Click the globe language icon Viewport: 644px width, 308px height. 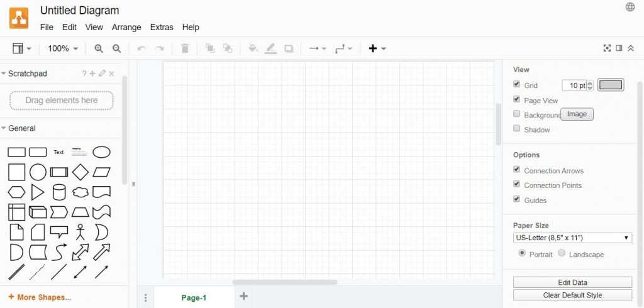pos(630,7)
